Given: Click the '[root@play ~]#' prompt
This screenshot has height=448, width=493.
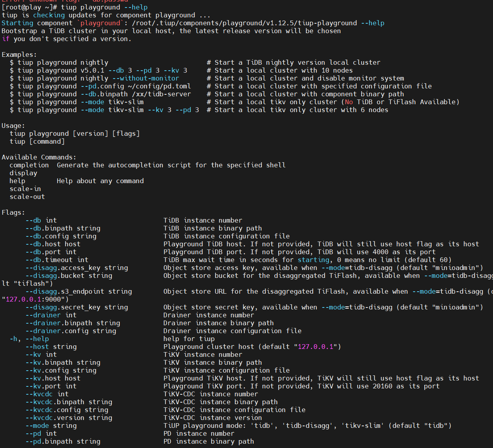Looking at the screenshot, I should [29, 7].
